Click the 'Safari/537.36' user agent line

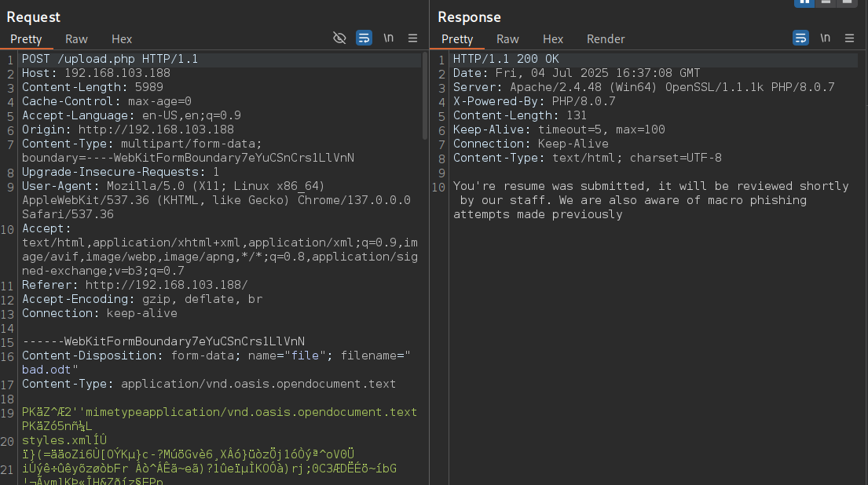click(68, 214)
